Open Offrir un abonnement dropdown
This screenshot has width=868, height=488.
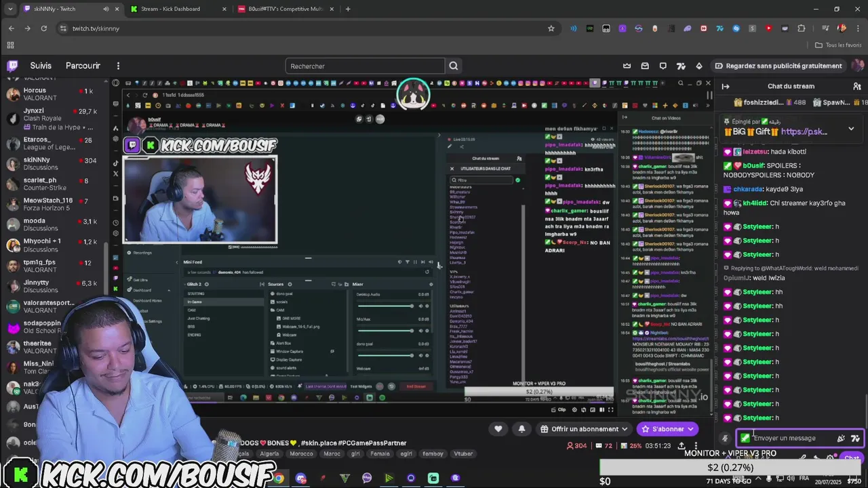click(x=585, y=428)
